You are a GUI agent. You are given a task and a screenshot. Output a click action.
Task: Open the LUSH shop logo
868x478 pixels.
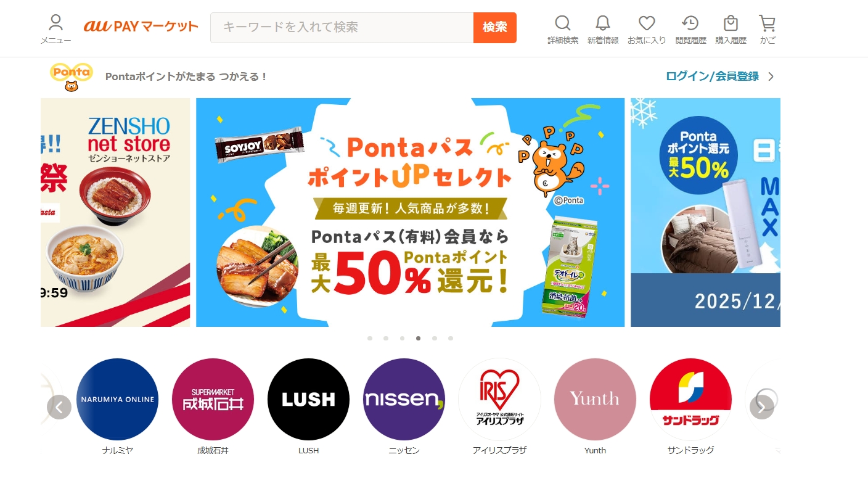308,399
